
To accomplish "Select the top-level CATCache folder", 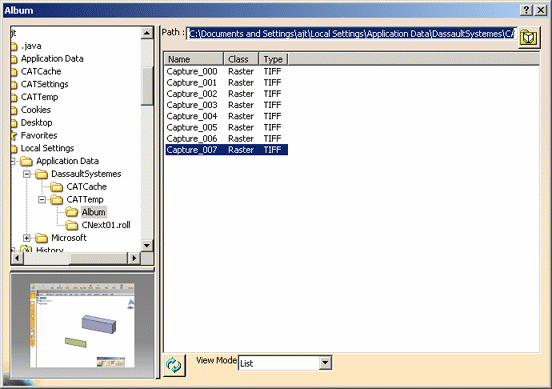I will point(41,71).
